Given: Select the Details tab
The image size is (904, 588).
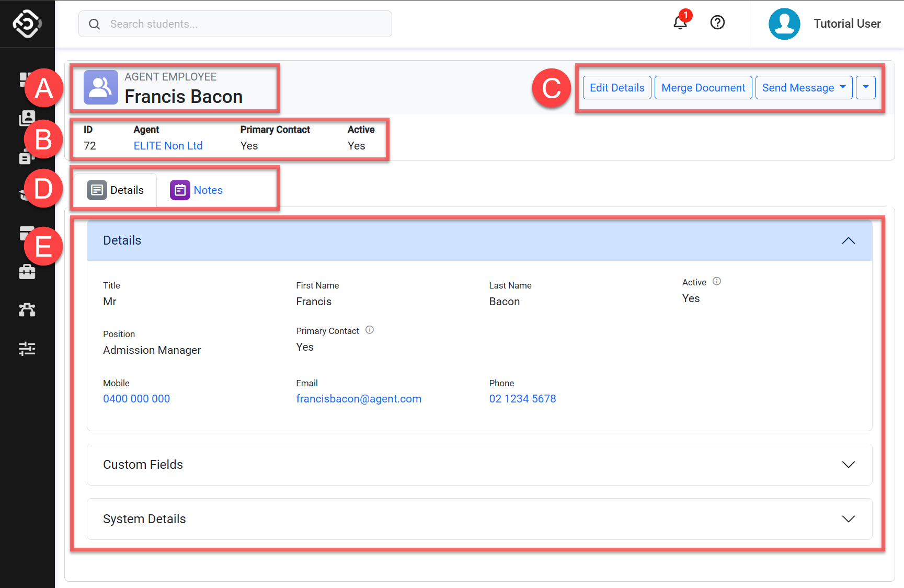Looking at the screenshot, I should pyautogui.click(x=116, y=190).
